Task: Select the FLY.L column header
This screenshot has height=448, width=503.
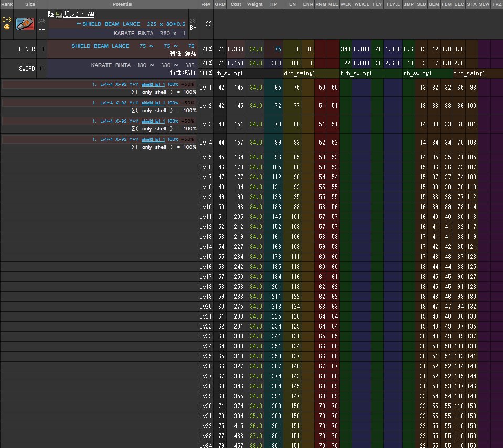Action: tap(393, 4)
